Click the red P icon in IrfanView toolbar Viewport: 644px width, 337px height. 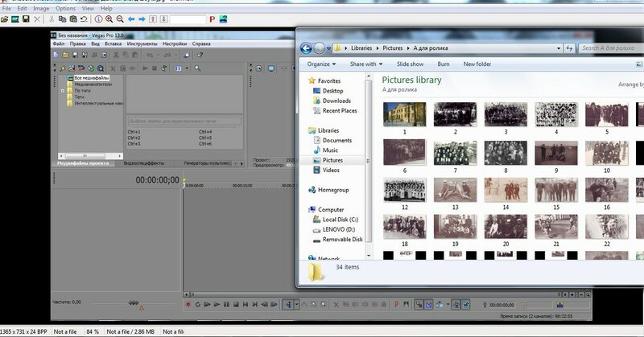pos(211,18)
